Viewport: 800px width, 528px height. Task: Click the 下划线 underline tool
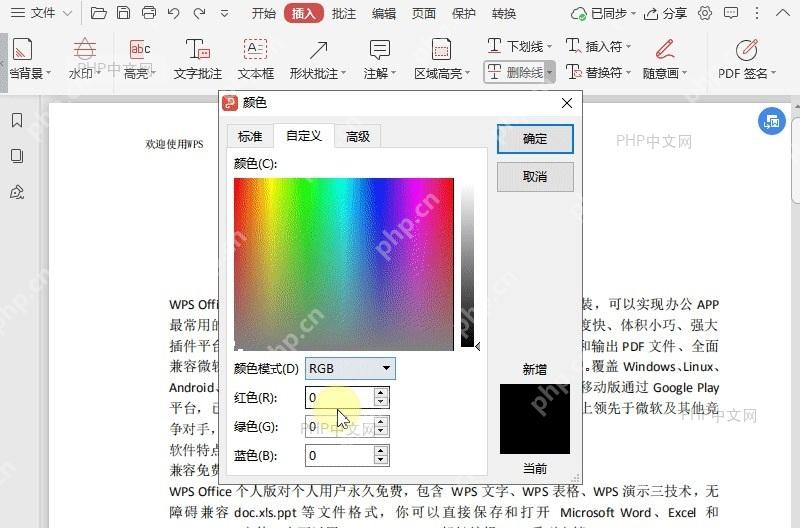[x=519, y=46]
